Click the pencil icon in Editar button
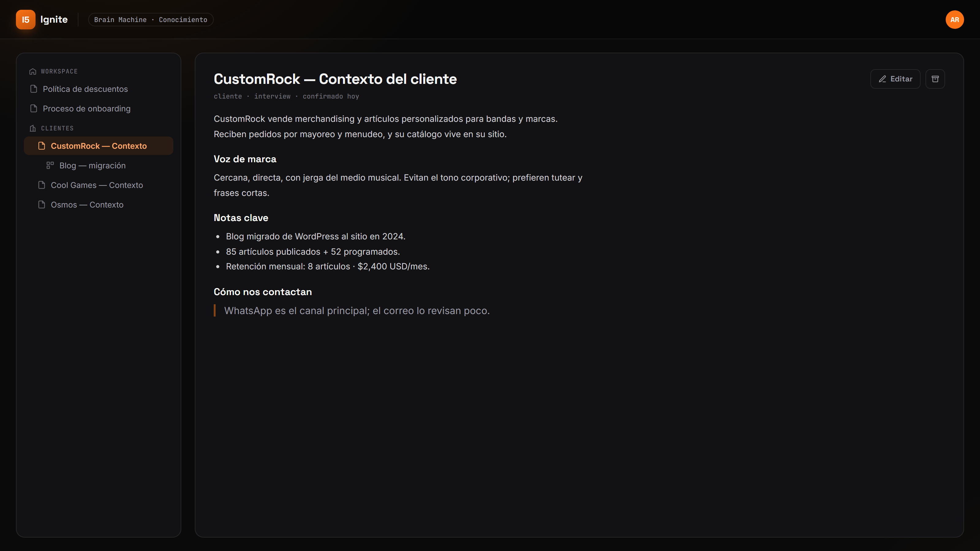This screenshot has width=980, height=551. coord(882,79)
